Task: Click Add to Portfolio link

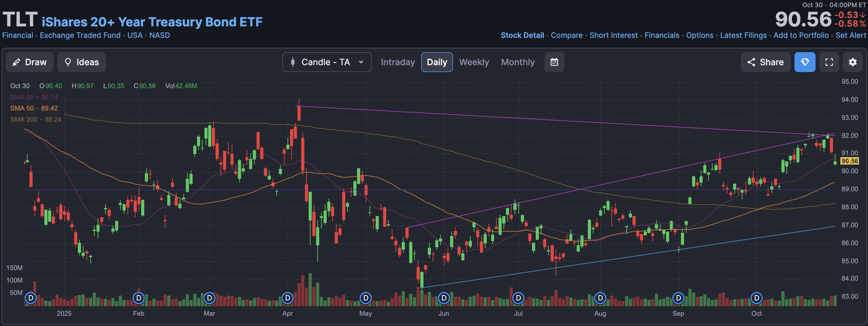Action: [801, 35]
